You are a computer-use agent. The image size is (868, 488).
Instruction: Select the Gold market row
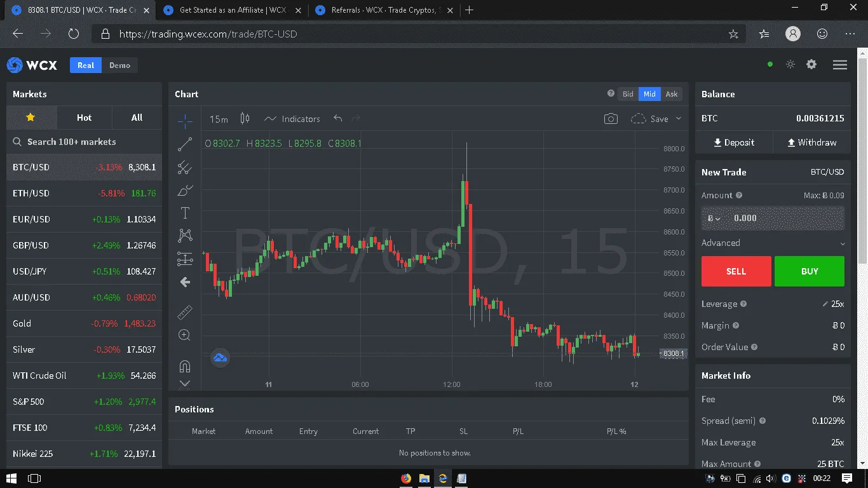tap(84, 323)
